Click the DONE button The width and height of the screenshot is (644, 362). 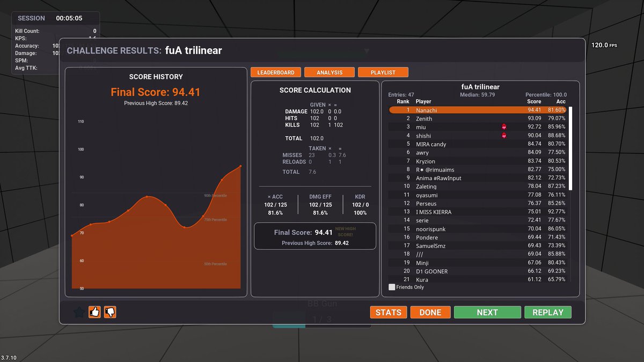430,312
